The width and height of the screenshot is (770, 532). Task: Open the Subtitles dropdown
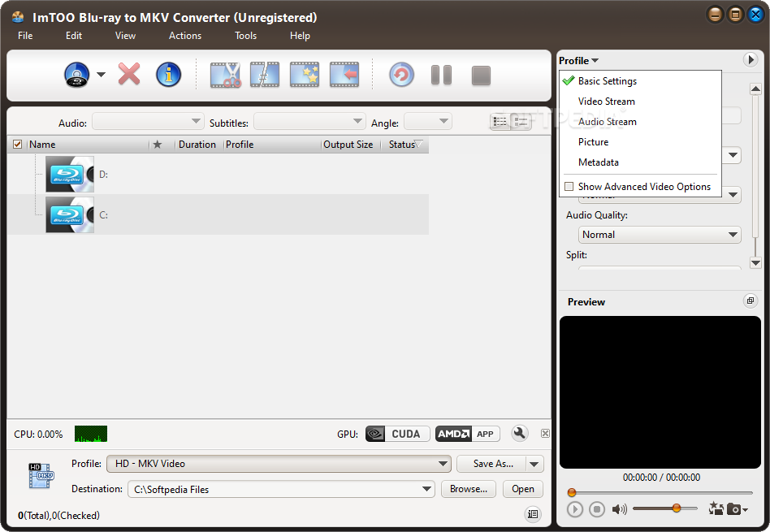pyautogui.click(x=309, y=122)
